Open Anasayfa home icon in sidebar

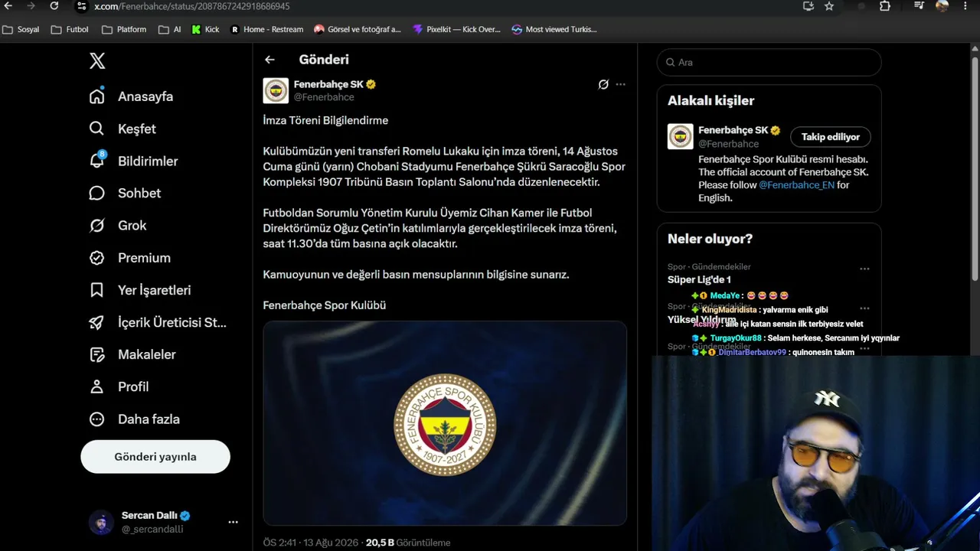[96, 96]
